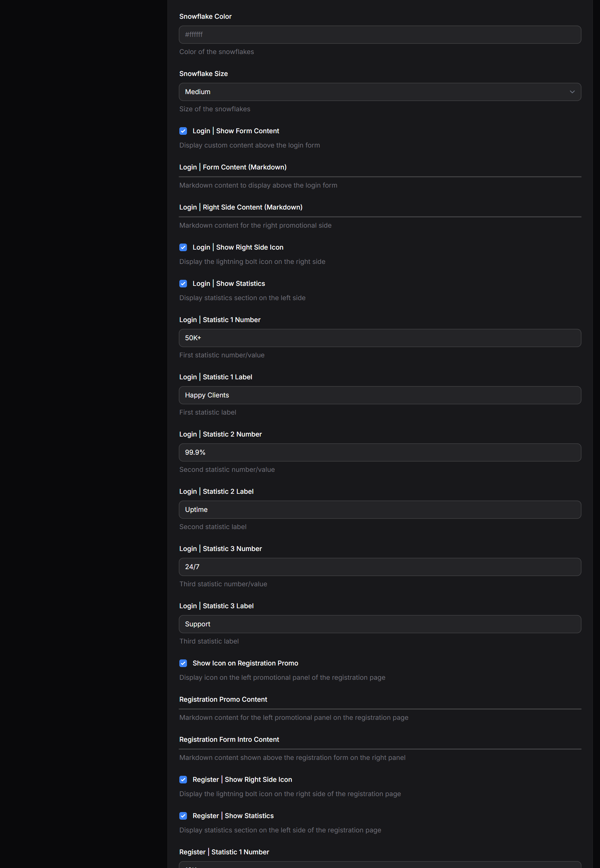Click the Snowflake Color hex input
The width and height of the screenshot is (600, 868).
point(380,35)
